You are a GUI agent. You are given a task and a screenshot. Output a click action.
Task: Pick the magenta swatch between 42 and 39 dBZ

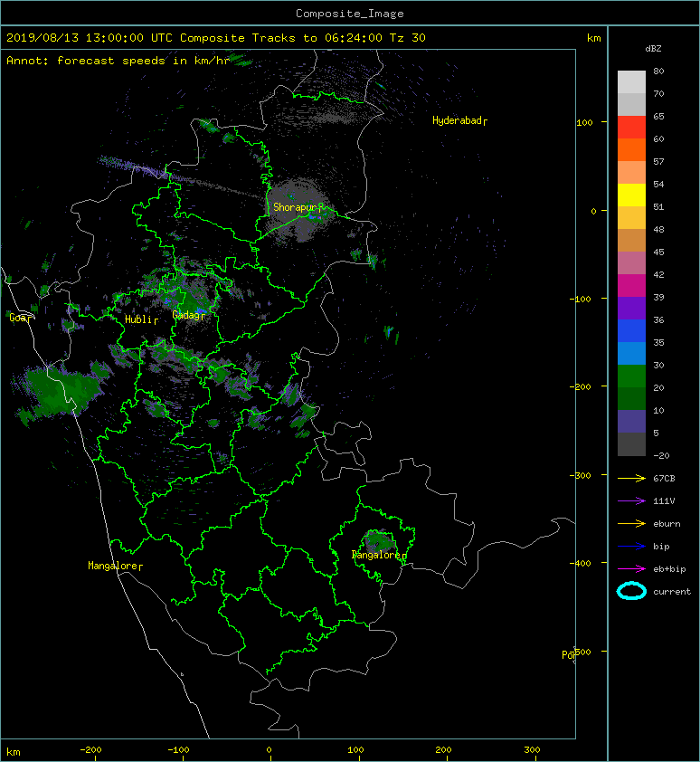631,285
